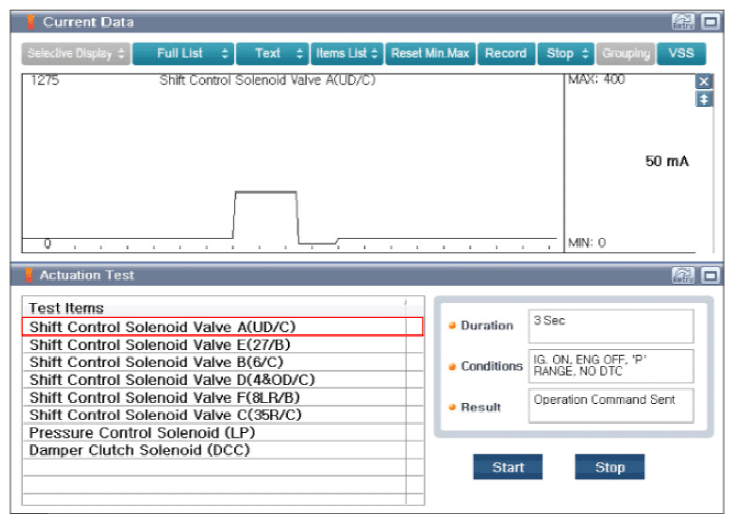
Task: Maximize the Actuation Test panel
Action: [x=711, y=275]
